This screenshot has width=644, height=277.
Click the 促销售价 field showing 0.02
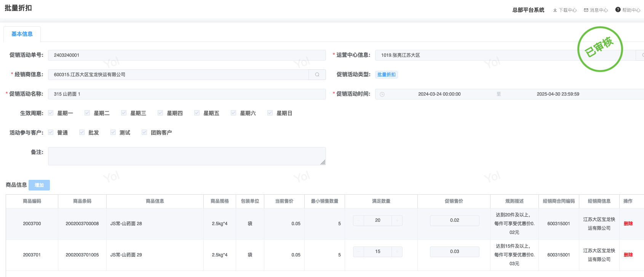(x=454, y=221)
